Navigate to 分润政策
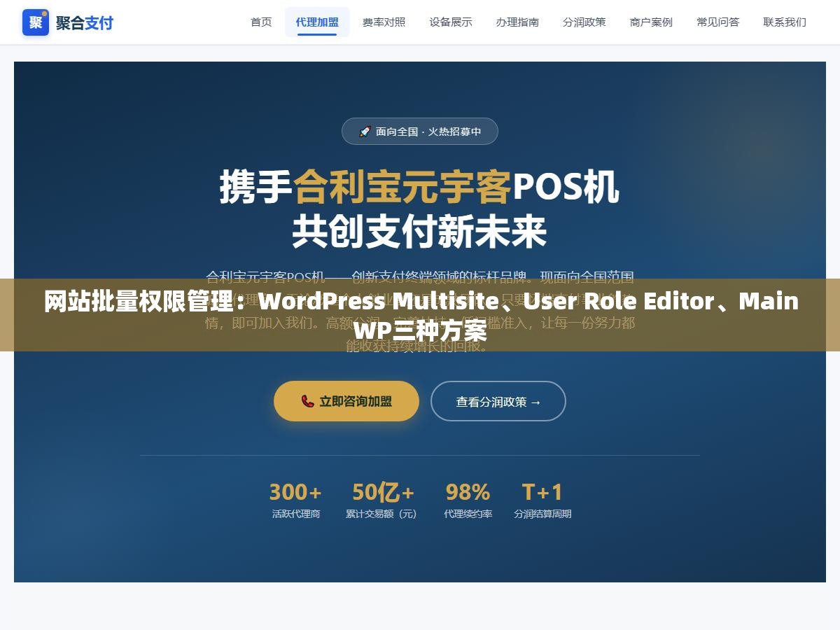The image size is (840, 630). [x=584, y=22]
